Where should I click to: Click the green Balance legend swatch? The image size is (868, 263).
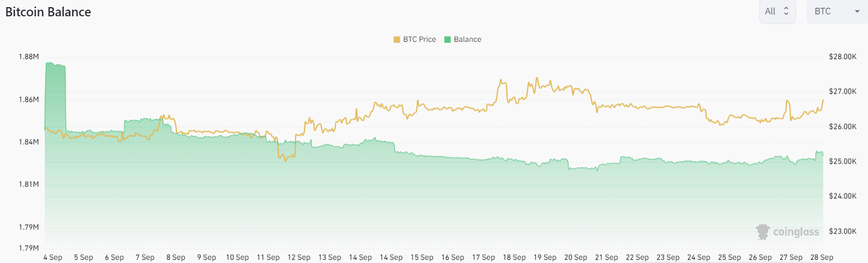coord(448,40)
